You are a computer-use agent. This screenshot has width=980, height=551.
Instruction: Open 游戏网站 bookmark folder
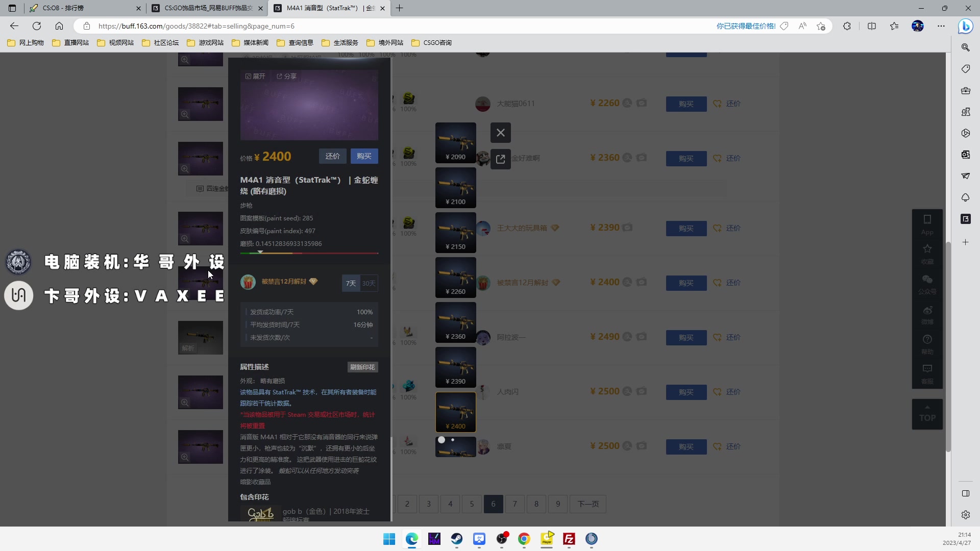pos(205,43)
